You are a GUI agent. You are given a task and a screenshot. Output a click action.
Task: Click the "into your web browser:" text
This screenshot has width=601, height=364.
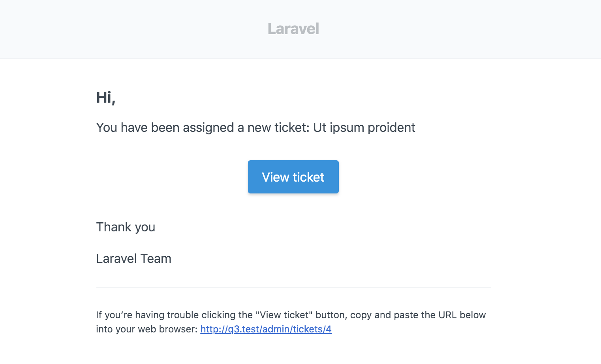click(146, 329)
